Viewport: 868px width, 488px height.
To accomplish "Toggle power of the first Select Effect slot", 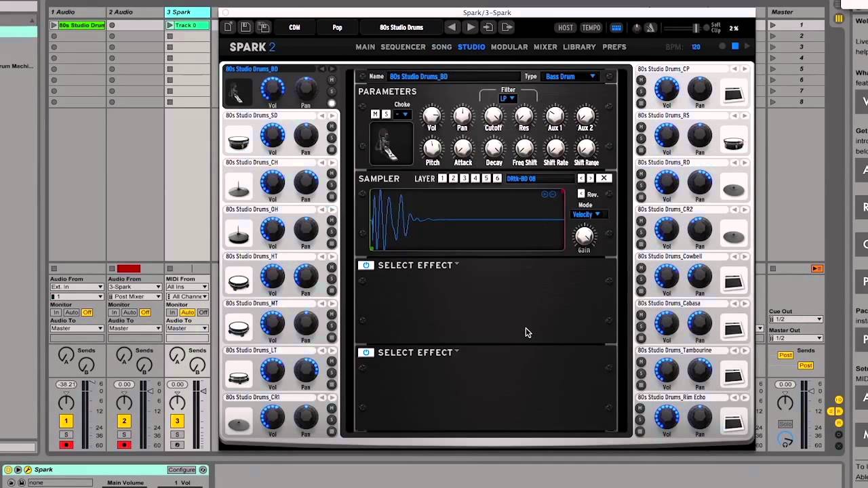I will pyautogui.click(x=366, y=265).
